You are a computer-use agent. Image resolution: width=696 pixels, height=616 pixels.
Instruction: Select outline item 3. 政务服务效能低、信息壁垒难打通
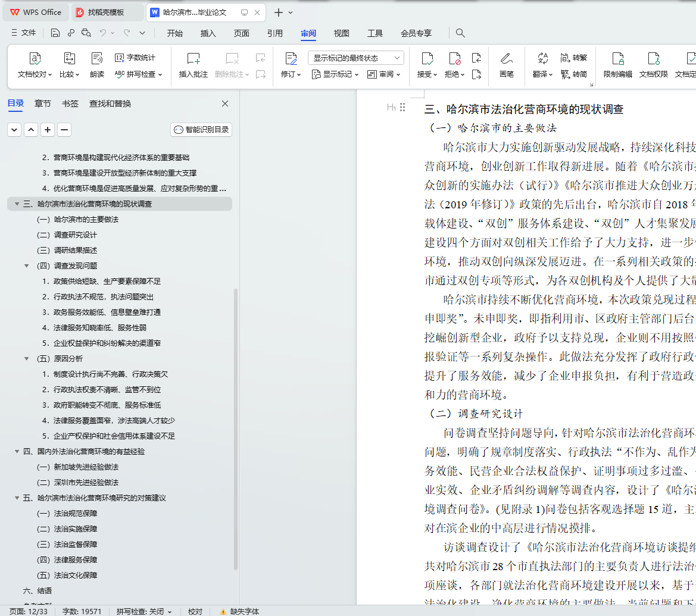click(x=101, y=312)
